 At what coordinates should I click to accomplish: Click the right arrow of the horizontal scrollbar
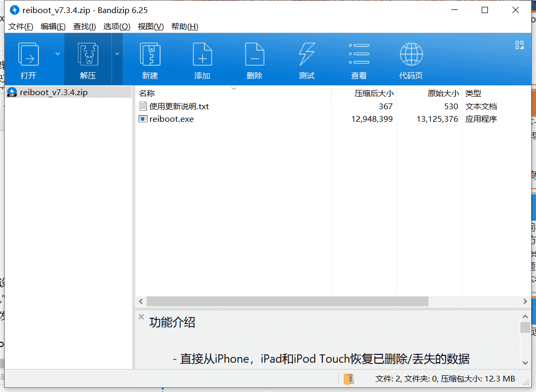pyautogui.click(x=525, y=302)
